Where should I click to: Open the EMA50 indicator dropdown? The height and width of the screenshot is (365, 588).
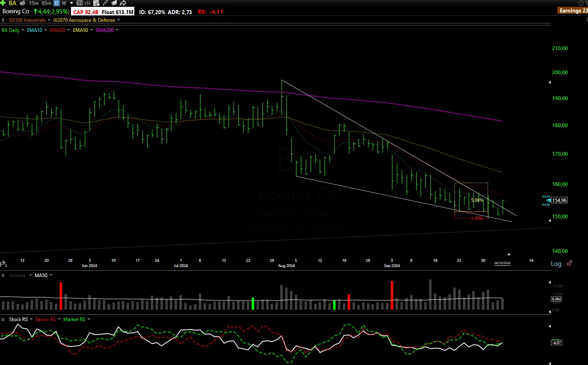click(92, 30)
